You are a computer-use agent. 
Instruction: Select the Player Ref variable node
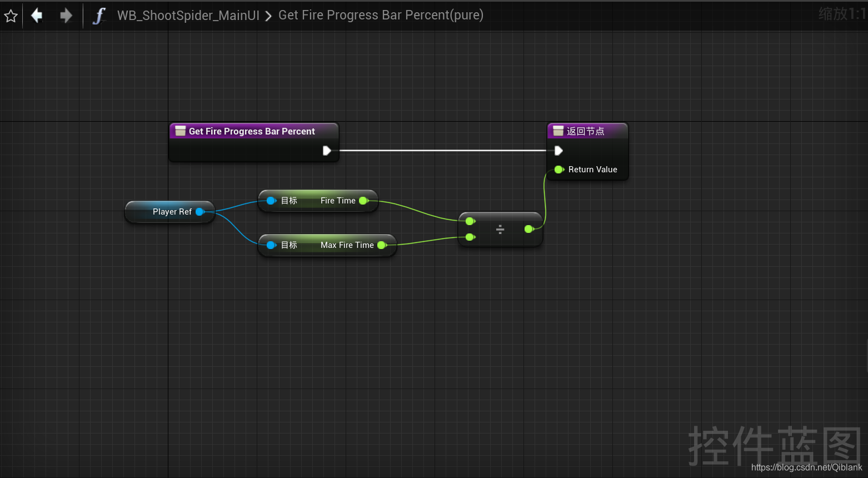coord(169,212)
